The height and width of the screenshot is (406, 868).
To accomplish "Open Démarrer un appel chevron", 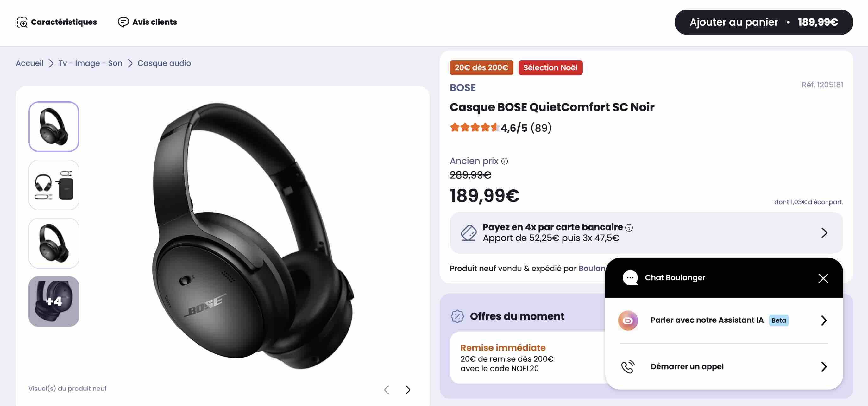I will coord(824,366).
